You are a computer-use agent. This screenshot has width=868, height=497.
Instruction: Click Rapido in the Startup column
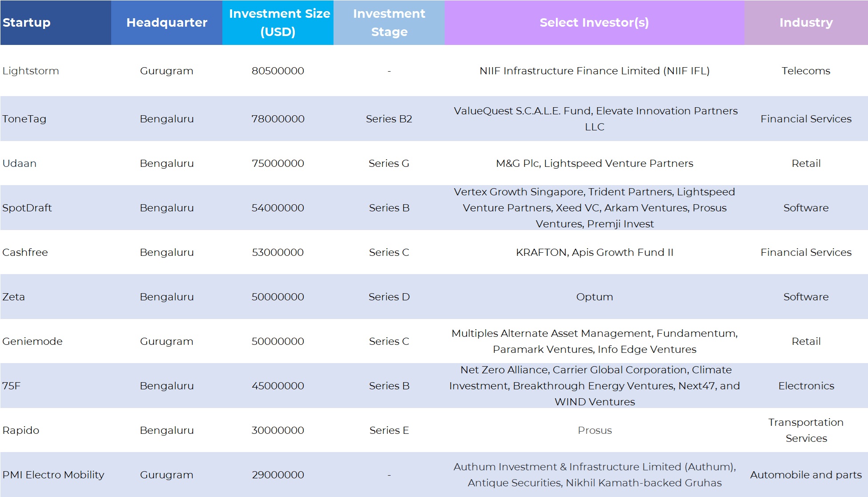[x=21, y=430]
